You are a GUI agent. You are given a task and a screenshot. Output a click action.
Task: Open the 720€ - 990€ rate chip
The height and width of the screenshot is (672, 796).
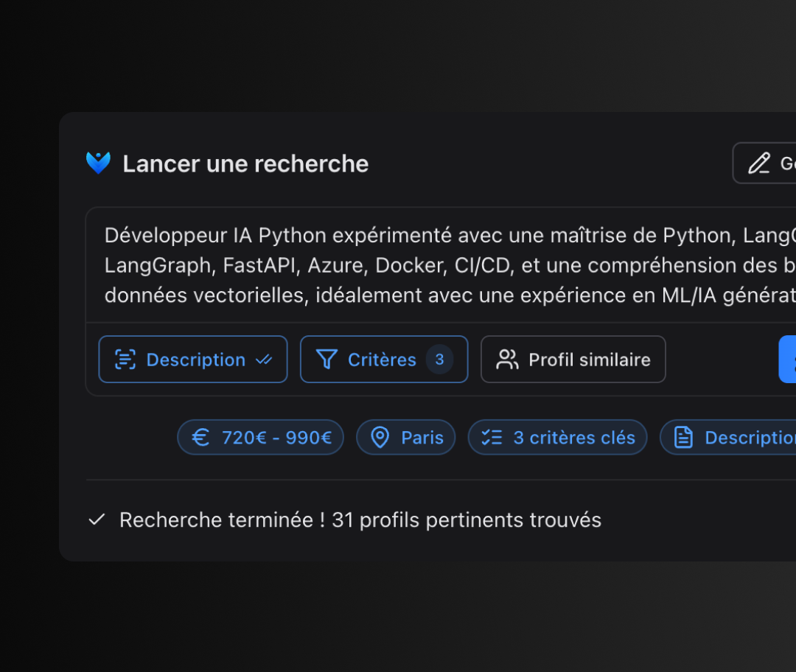[x=276, y=438]
